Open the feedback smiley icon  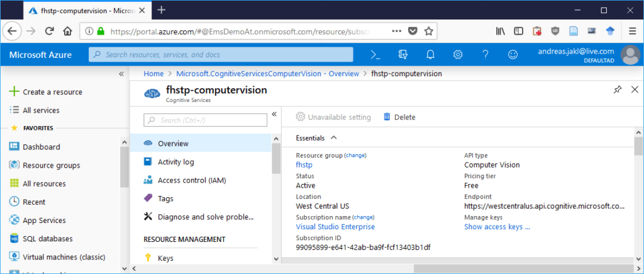click(x=513, y=54)
